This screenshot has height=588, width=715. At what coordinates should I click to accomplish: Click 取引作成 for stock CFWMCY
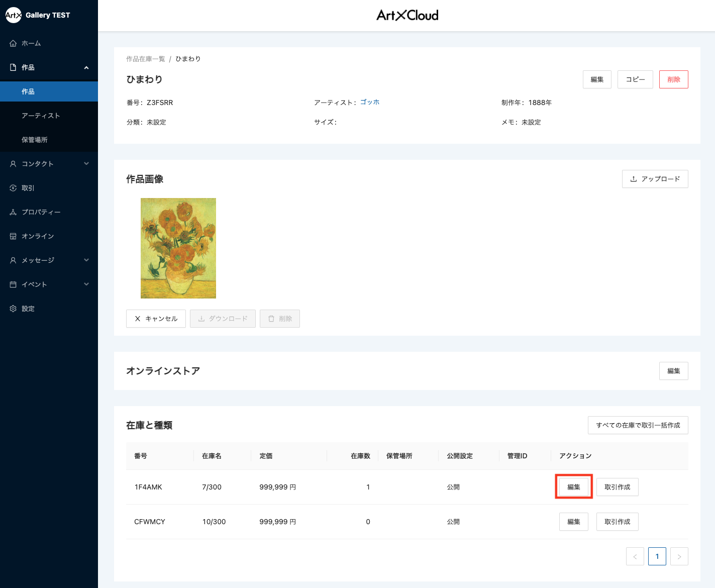point(618,522)
